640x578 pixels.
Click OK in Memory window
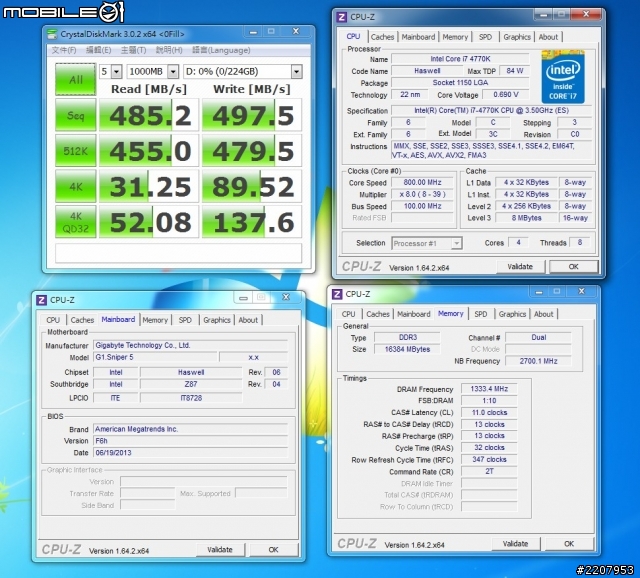(x=569, y=544)
